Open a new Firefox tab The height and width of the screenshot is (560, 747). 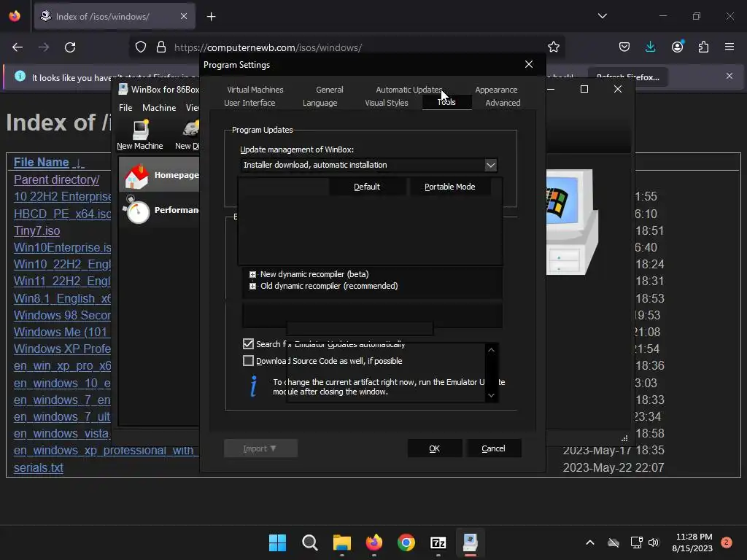(x=211, y=17)
